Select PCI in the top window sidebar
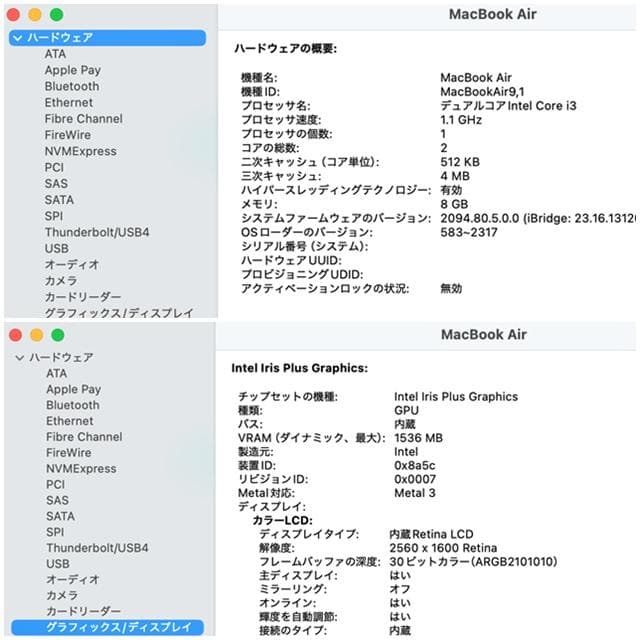640x640 pixels. point(54,167)
